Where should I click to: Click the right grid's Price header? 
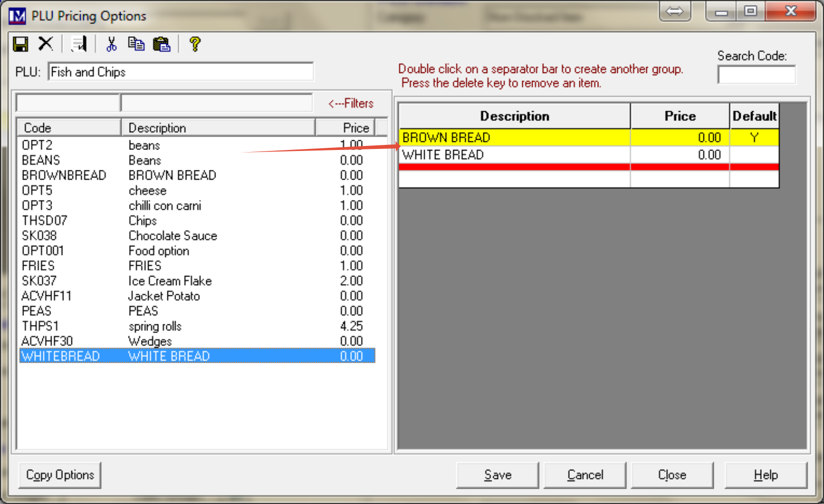click(x=680, y=116)
